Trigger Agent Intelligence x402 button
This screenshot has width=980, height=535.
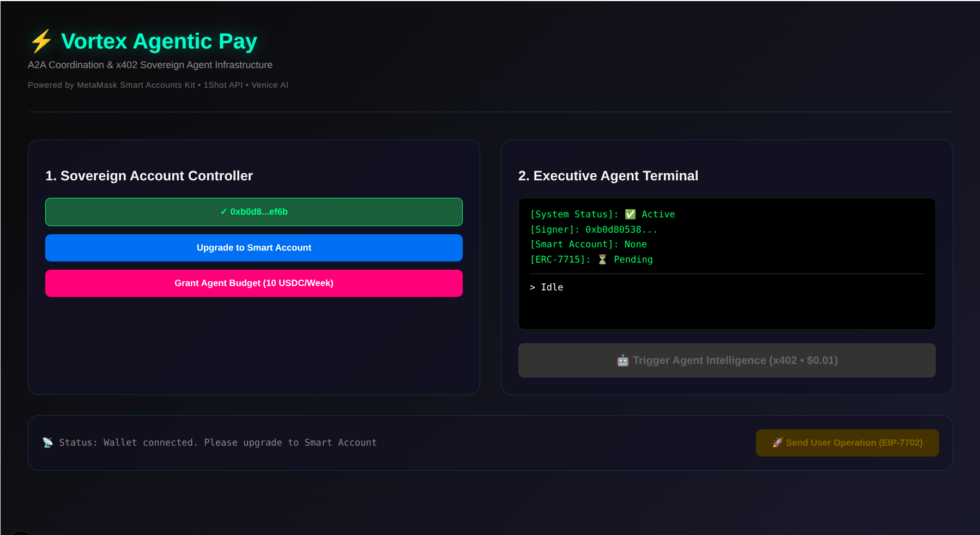(727, 360)
